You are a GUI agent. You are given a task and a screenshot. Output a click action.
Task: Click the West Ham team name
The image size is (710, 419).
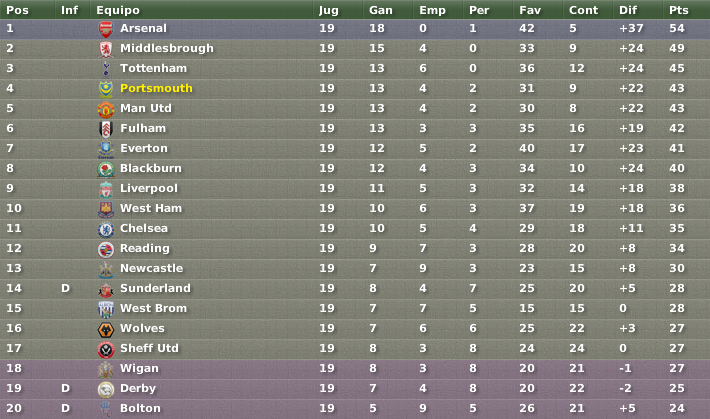click(x=151, y=208)
